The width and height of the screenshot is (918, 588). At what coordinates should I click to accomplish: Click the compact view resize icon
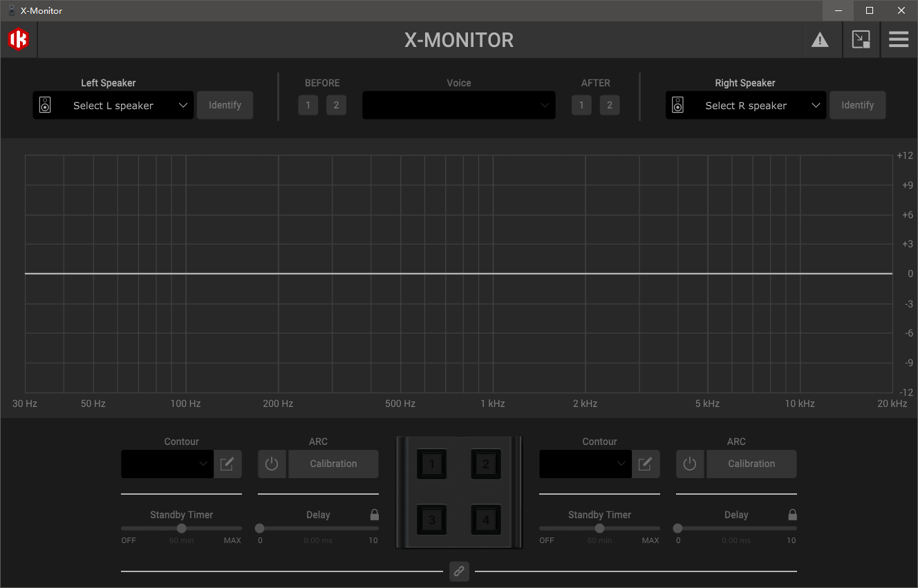(861, 39)
